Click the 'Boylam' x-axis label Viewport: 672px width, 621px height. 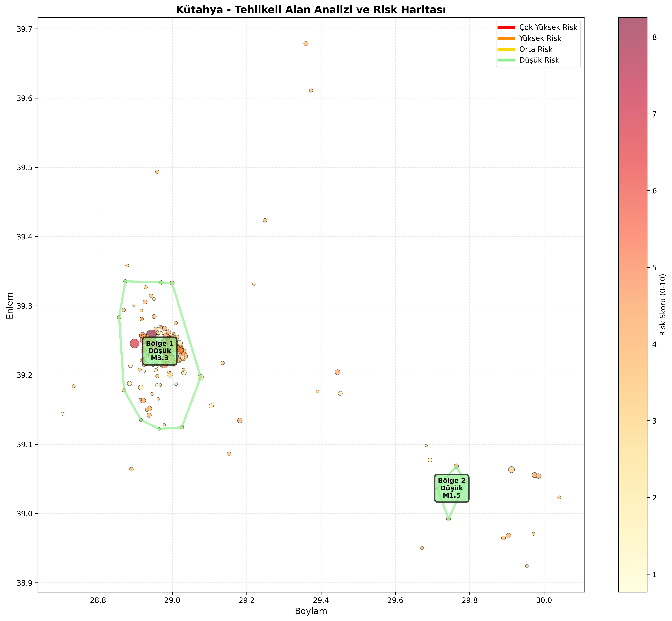(x=311, y=611)
